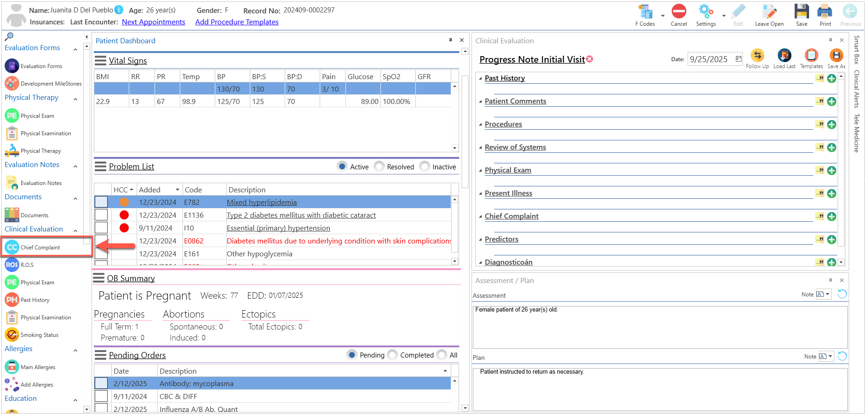The image size is (868, 416).
Task: Click inside the Assessment text box
Action: point(660,327)
